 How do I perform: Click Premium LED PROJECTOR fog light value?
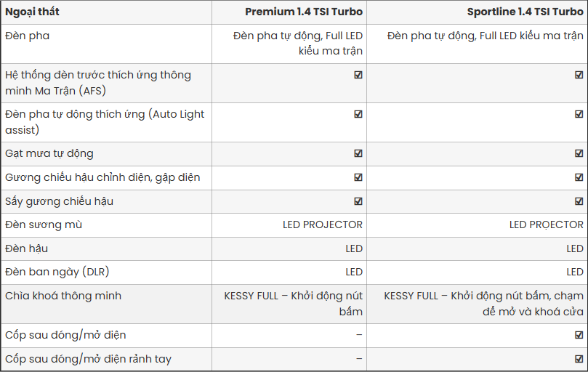point(323,225)
